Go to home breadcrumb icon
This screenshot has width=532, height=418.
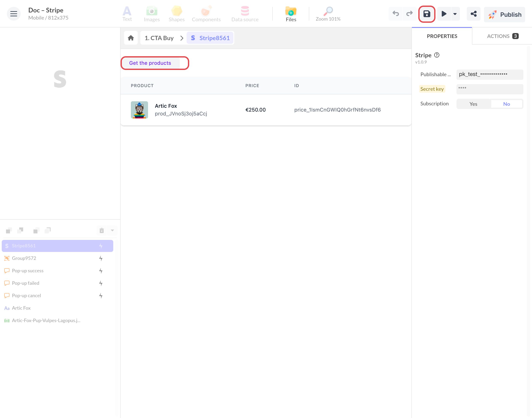pos(131,38)
